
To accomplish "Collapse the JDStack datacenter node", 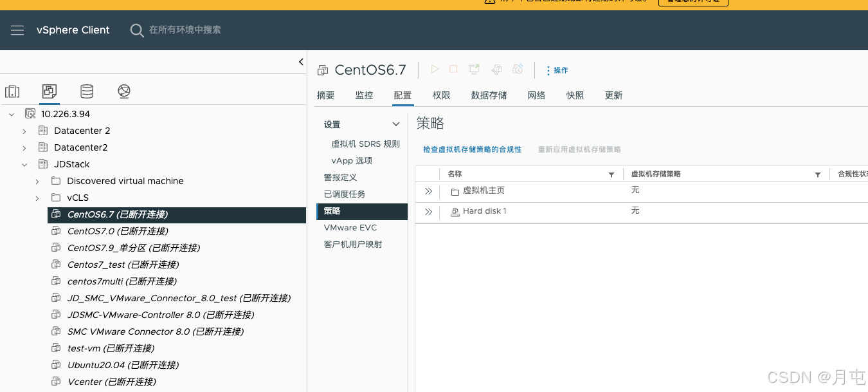I will [24, 164].
